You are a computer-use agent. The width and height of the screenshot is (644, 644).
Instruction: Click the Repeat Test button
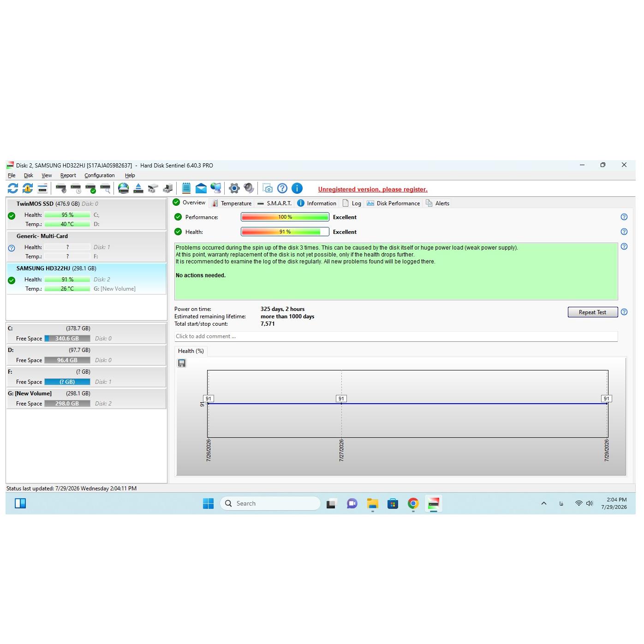point(593,312)
